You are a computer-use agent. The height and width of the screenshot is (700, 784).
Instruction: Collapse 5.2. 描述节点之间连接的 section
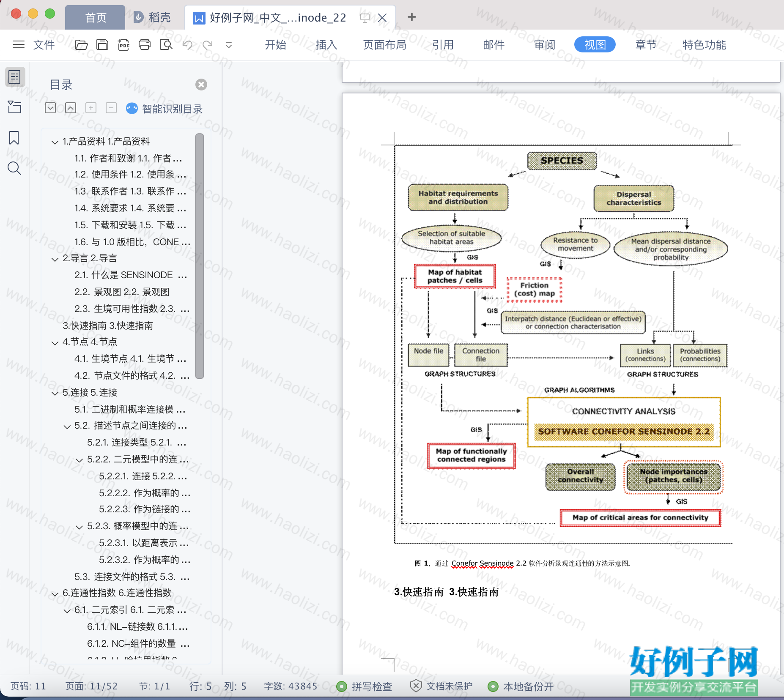click(67, 426)
